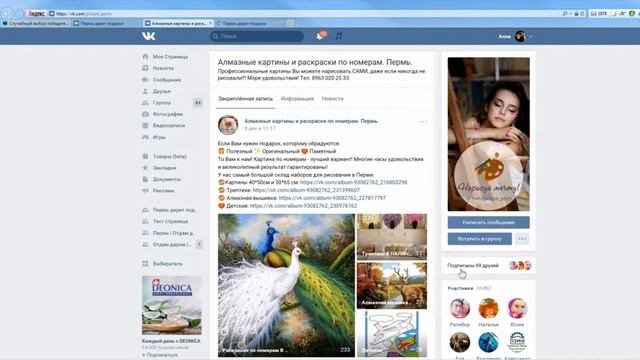Click the browser refresh icon

[x=582, y=13]
